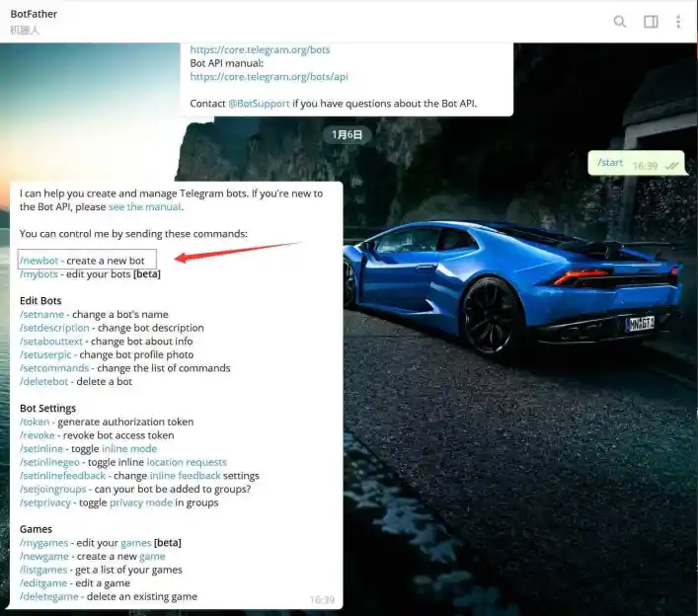
Task: Select the /revoke command
Action: 37,435
